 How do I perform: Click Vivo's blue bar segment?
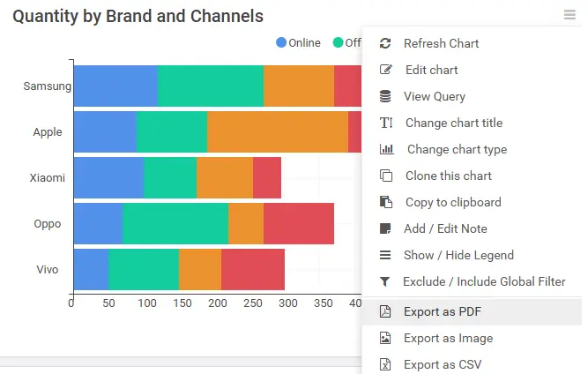(91, 269)
